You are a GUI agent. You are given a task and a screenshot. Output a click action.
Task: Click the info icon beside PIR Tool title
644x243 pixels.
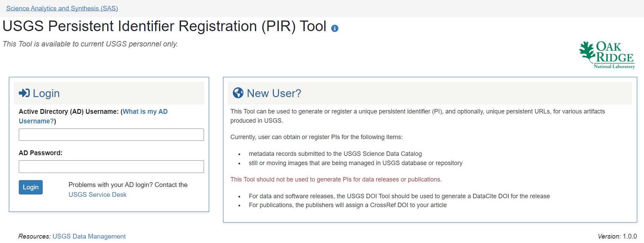pos(335,28)
